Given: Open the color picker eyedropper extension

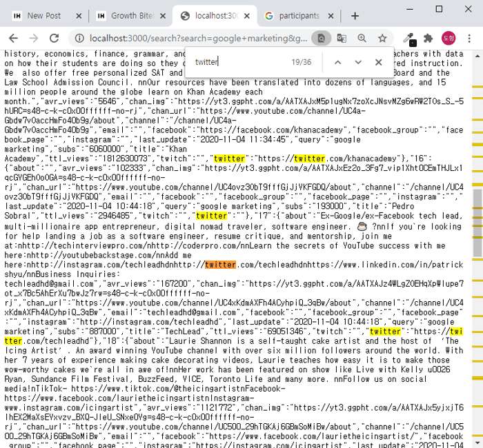Looking at the screenshot, I should (409, 39).
